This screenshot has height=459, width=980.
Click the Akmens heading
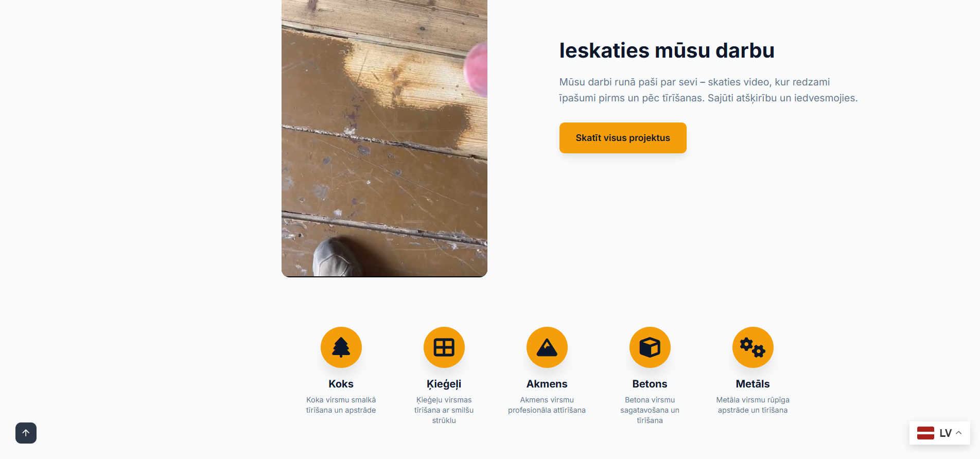point(547,384)
